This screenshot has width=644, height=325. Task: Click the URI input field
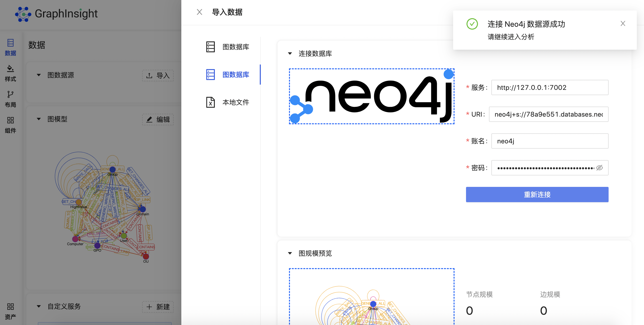[x=549, y=114]
